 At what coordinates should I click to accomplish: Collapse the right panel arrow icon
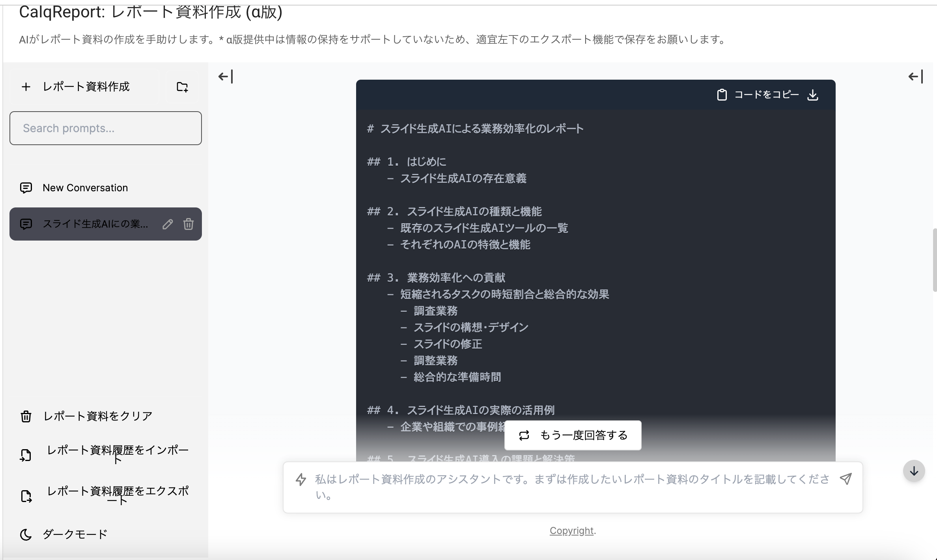pos(915,77)
